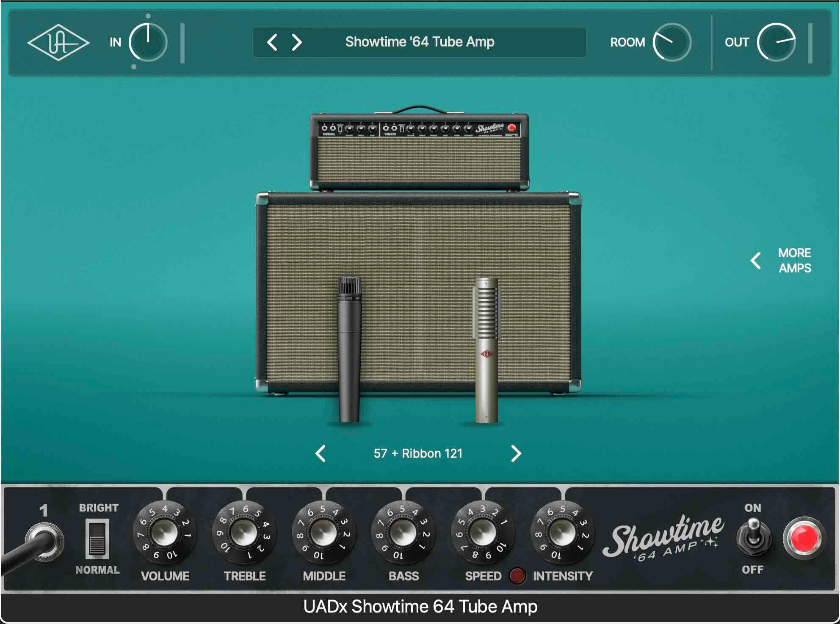
Task: Click the IN input gain knob
Action: pos(148,42)
